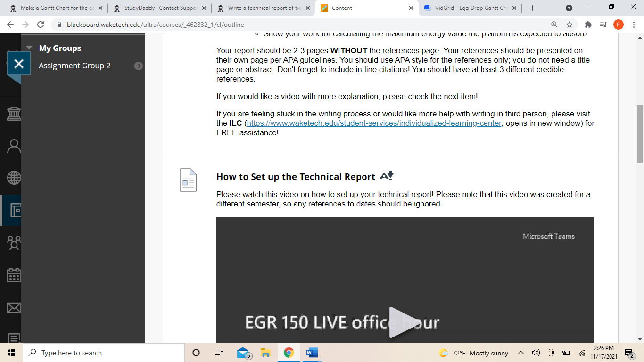Collapse the My Groups section

[29, 48]
